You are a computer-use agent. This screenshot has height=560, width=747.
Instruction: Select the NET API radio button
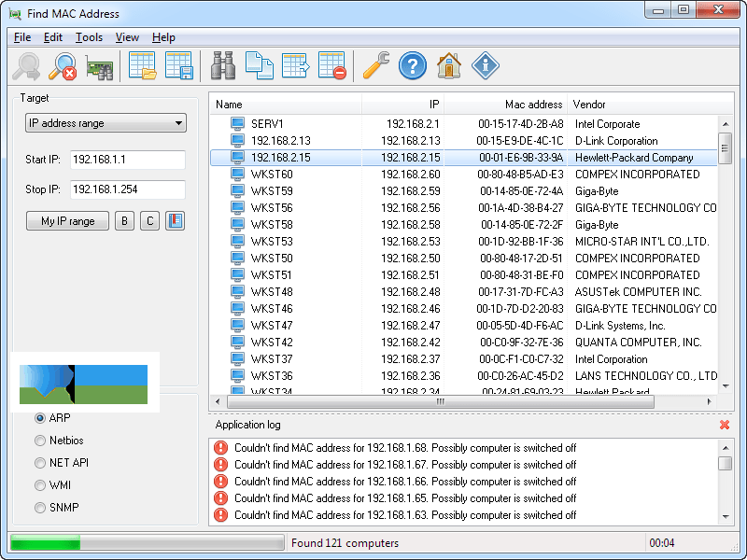(x=40, y=463)
